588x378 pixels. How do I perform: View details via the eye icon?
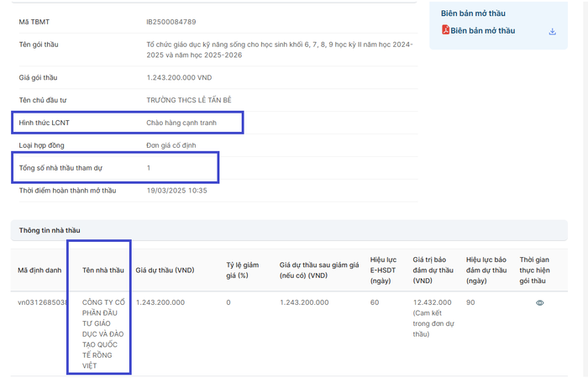tap(539, 302)
